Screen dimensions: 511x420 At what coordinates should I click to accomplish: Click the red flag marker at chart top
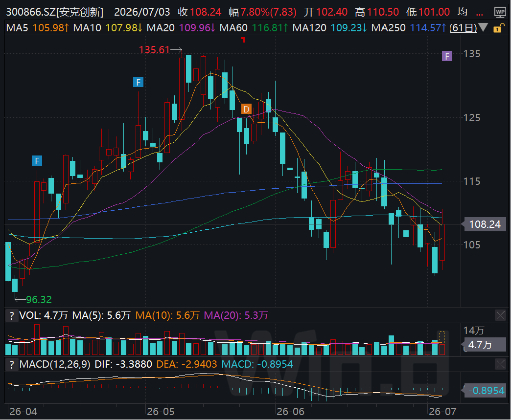point(243,40)
